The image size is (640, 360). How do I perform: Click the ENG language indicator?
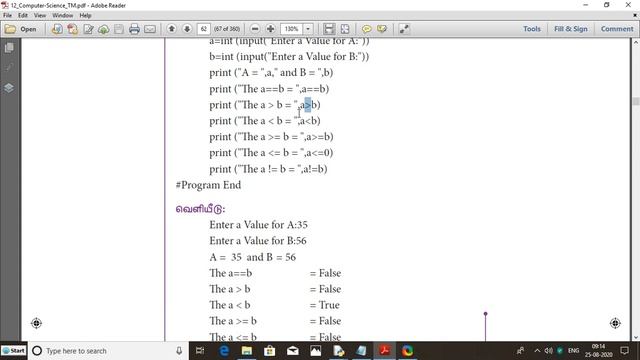(573, 351)
